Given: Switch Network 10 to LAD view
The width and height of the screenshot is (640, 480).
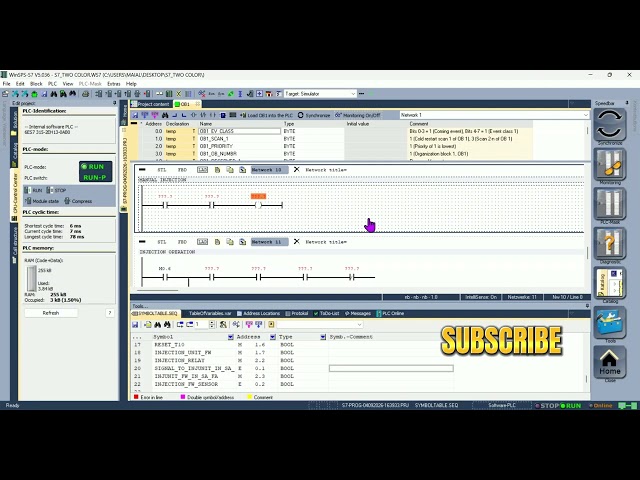Looking at the screenshot, I should tap(202, 170).
